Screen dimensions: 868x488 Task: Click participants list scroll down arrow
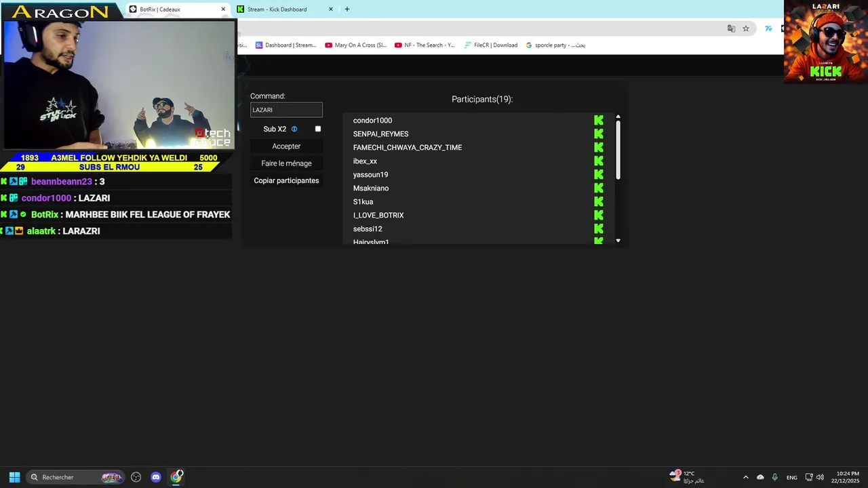click(x=618, y=241)
